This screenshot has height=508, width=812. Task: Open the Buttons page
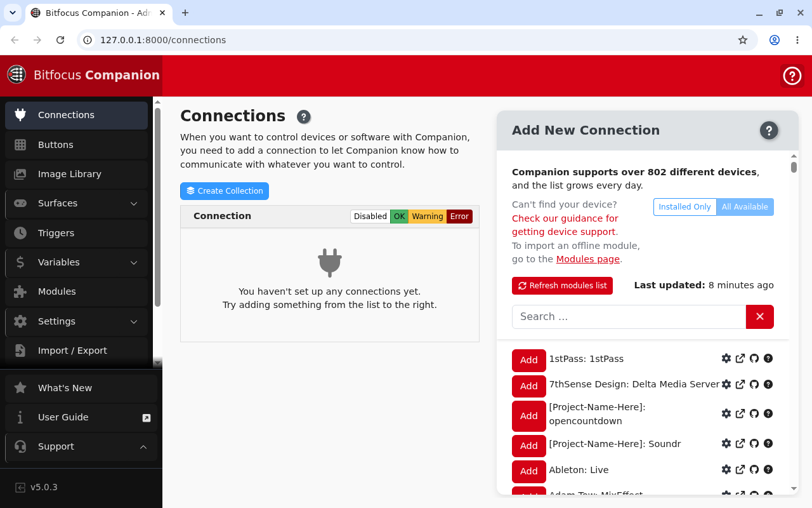click(76, 145)
